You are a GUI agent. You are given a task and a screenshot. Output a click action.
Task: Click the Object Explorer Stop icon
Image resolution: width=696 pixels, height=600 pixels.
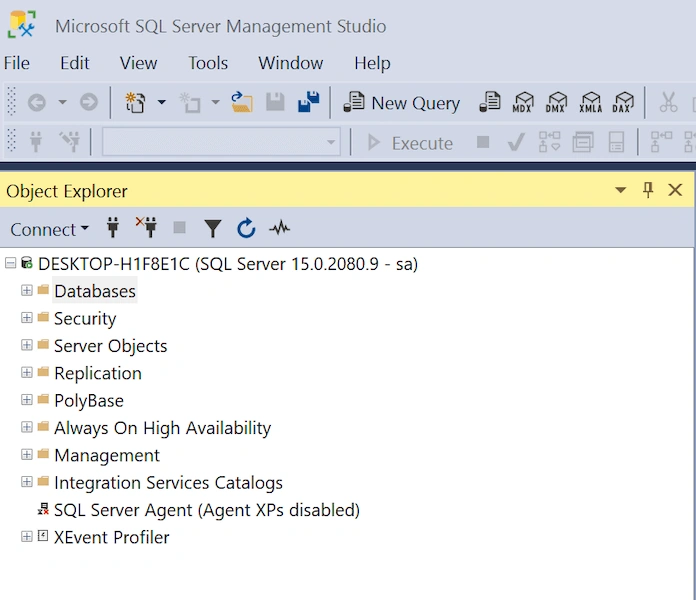(x=179, y=228)
